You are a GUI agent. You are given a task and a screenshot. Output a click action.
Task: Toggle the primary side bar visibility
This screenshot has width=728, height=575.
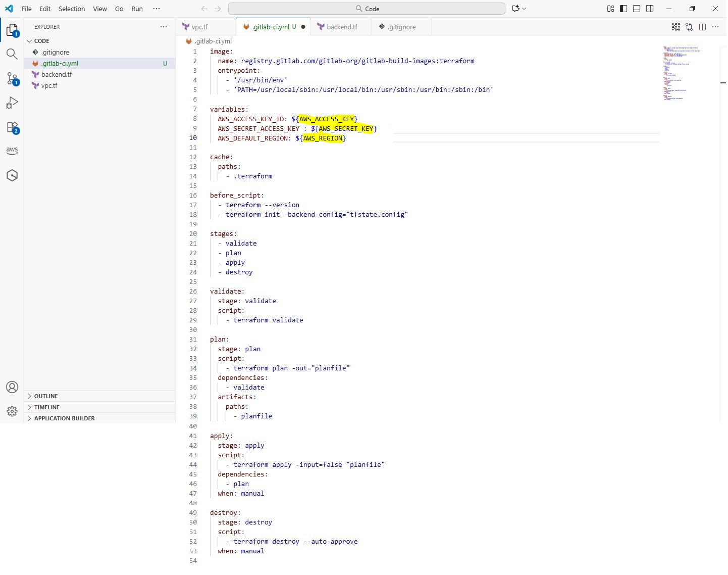(623, 9)
